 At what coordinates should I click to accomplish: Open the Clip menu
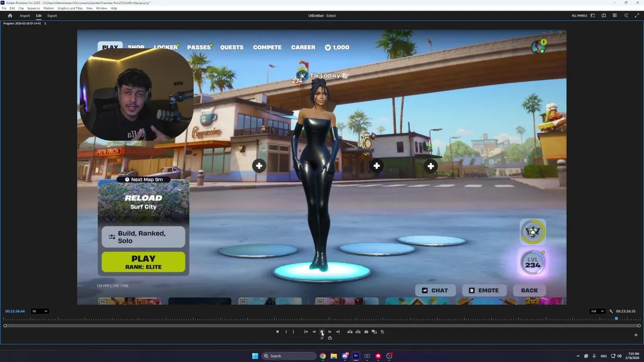point(21,9)
